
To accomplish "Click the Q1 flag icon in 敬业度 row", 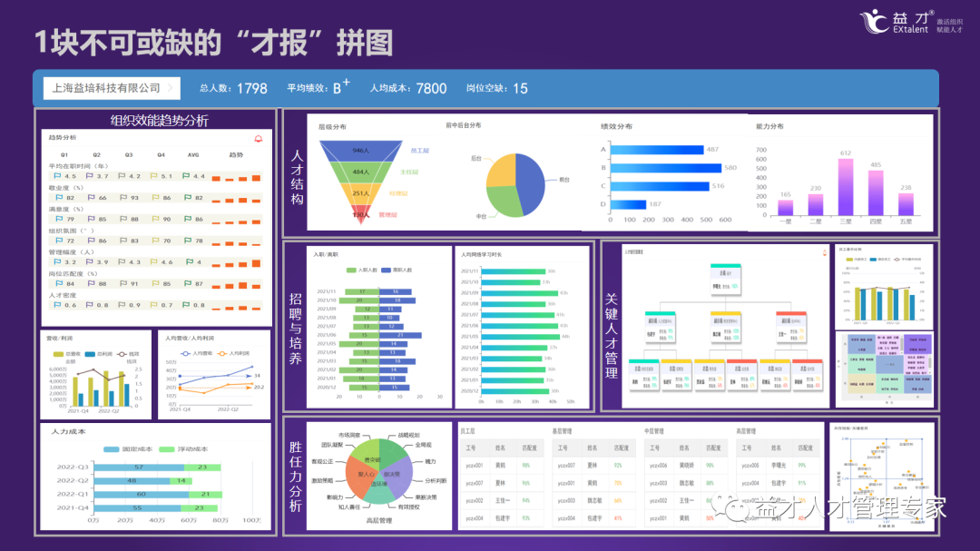I will 59,198.
